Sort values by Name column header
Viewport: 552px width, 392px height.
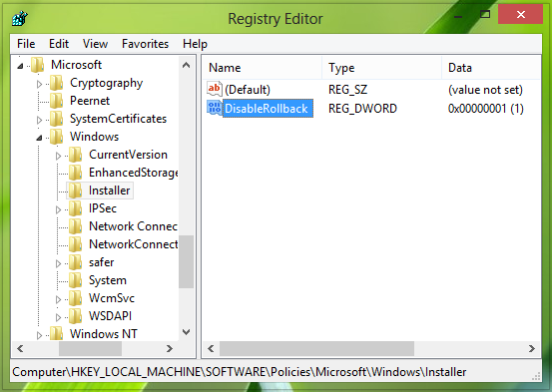pos(262,68)
